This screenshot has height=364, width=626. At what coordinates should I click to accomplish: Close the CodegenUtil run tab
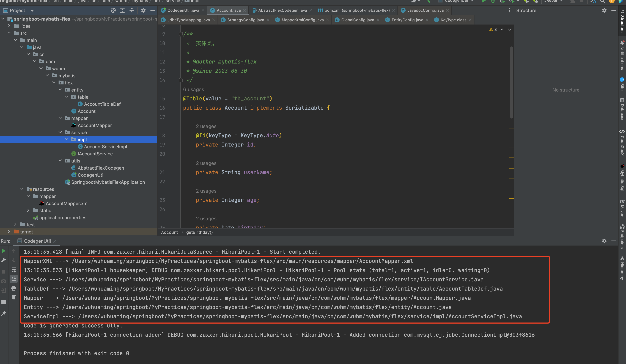55,241
